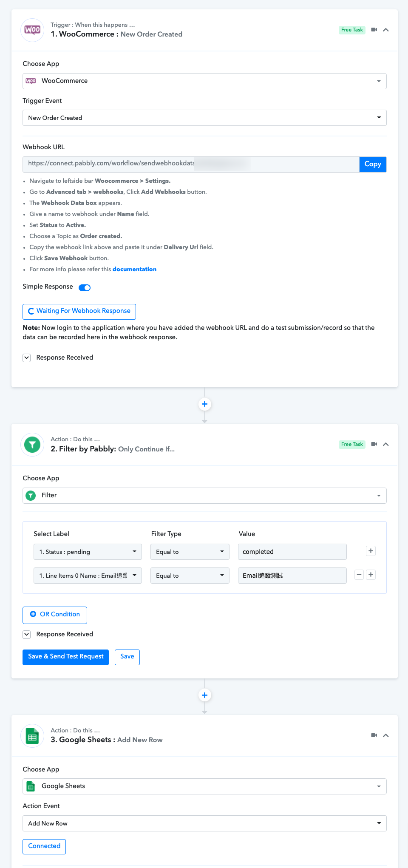Image resolution: width=408 pixels, height=868 pixels.
Task: Open Google Sheets Choose App dropdown
Action: (204, 786)
